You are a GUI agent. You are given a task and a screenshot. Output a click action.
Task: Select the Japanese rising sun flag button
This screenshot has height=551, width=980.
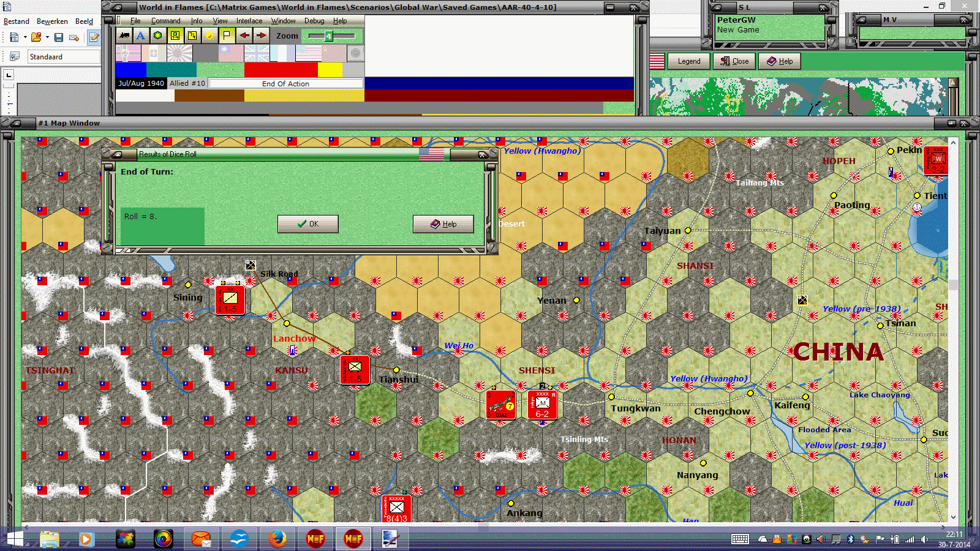pyautogui.click(x=179, y=53)
